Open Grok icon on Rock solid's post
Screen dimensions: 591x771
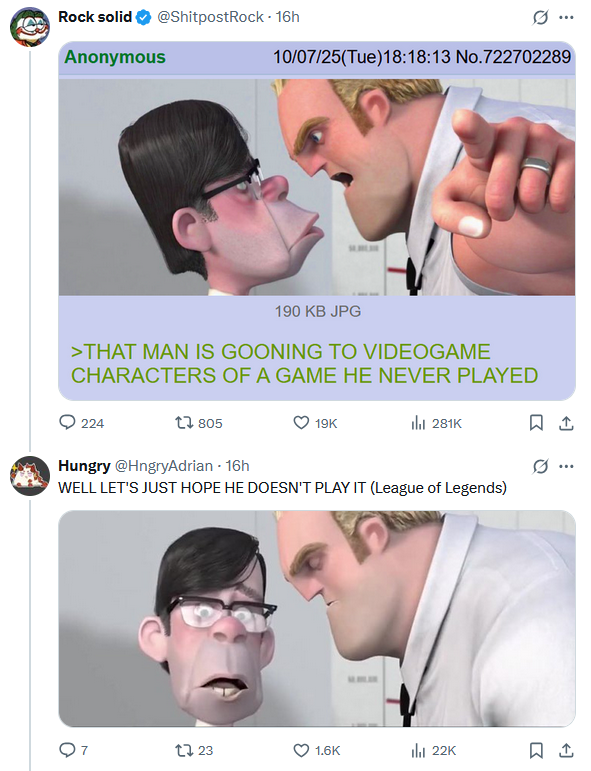[x=540, y=18]
